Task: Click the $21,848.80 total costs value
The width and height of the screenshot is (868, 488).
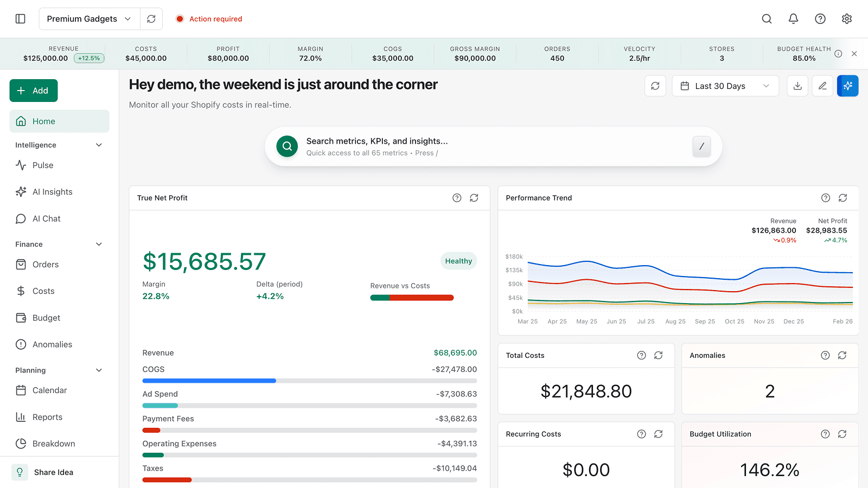Action: (x=586, y=391)
